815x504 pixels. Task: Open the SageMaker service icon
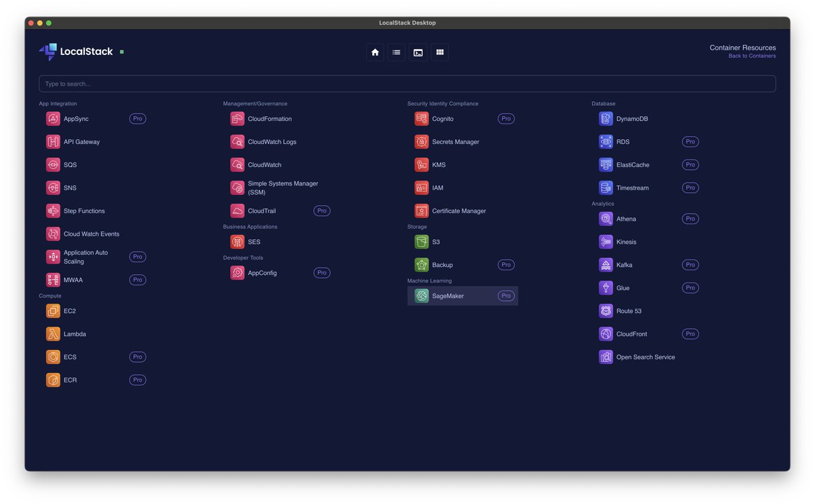coord(422,296)
